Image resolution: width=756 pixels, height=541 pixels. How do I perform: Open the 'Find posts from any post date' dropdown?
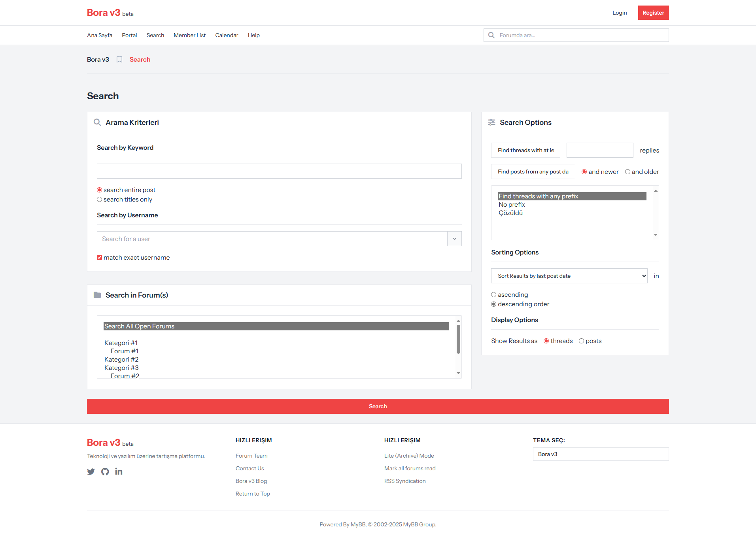pyautogui.click(x=533, y=172)
